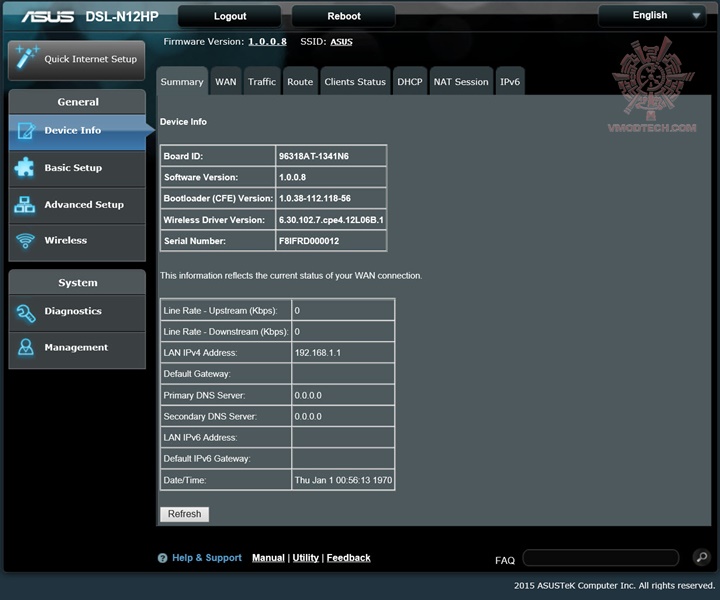Click the Software Version value 1.0.0.8
Viewport: 720px width, 600px height.
point(292,177)
